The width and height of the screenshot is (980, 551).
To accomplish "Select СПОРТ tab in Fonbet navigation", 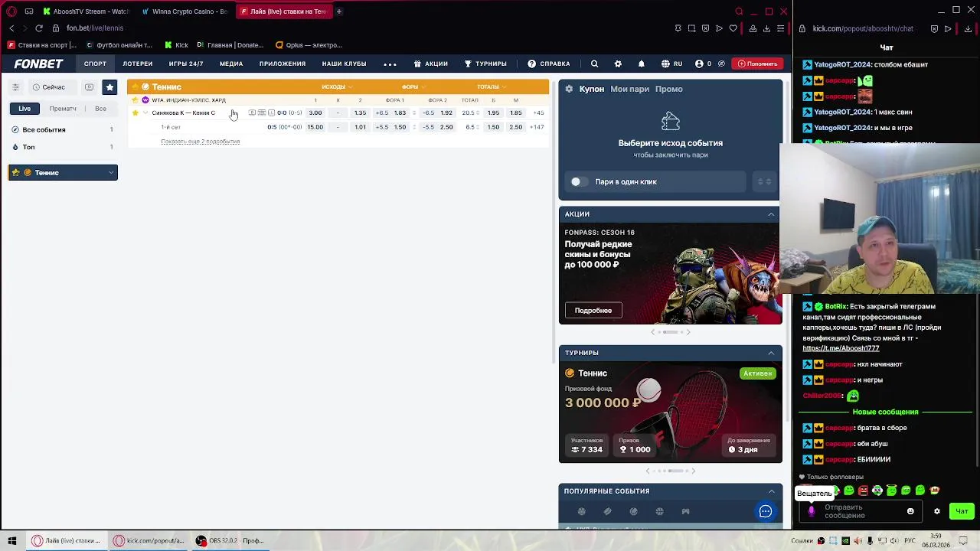I will (x=95, y=64).
